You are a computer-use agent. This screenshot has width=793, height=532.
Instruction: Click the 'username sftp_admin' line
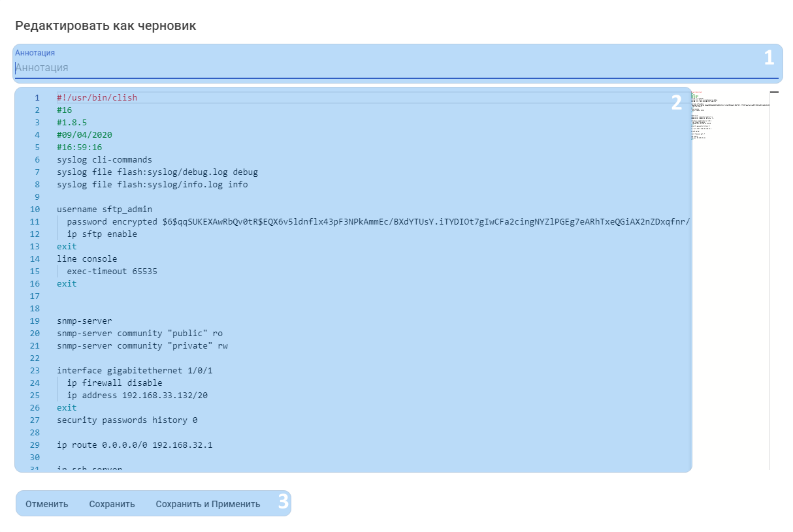[x=105, y=210]
